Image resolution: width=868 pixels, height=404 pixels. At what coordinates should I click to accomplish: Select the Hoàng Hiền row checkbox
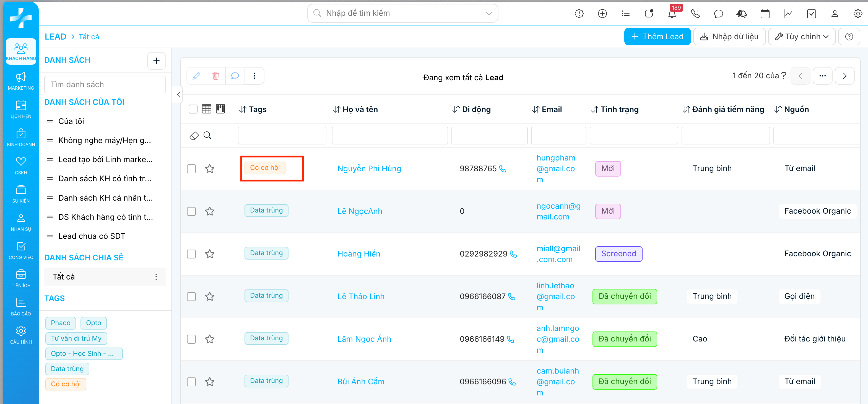pos(191,254)
